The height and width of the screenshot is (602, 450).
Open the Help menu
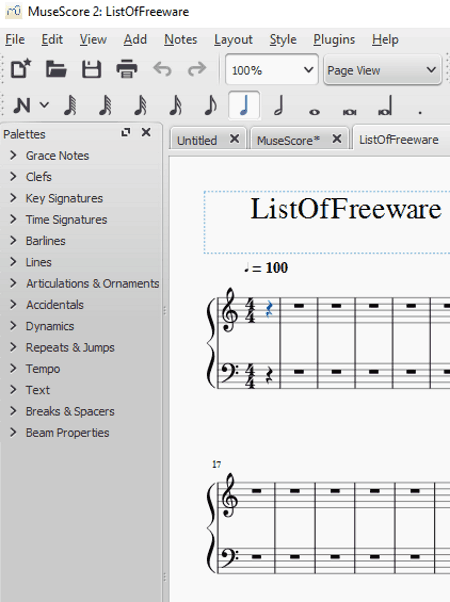385,40
